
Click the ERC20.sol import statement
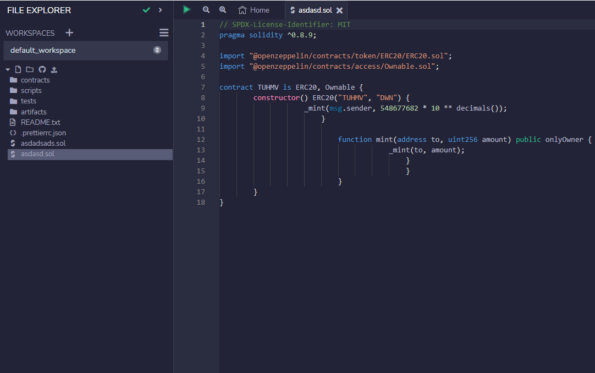click(336, 56)
